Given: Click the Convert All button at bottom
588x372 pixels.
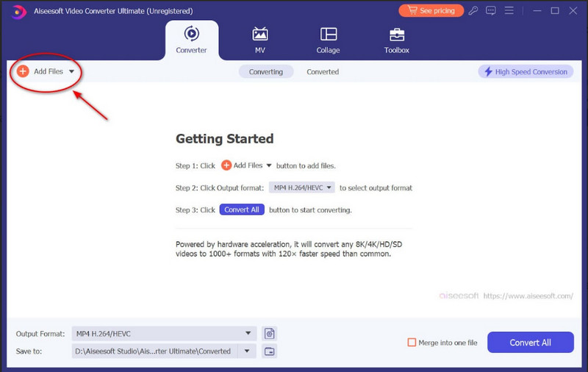Looking at the screenshot, I should [x=530, y=343].
